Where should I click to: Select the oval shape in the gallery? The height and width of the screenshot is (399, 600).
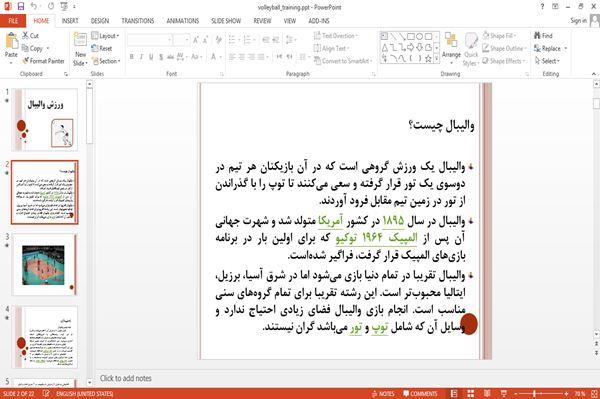(x=420, y=37)
